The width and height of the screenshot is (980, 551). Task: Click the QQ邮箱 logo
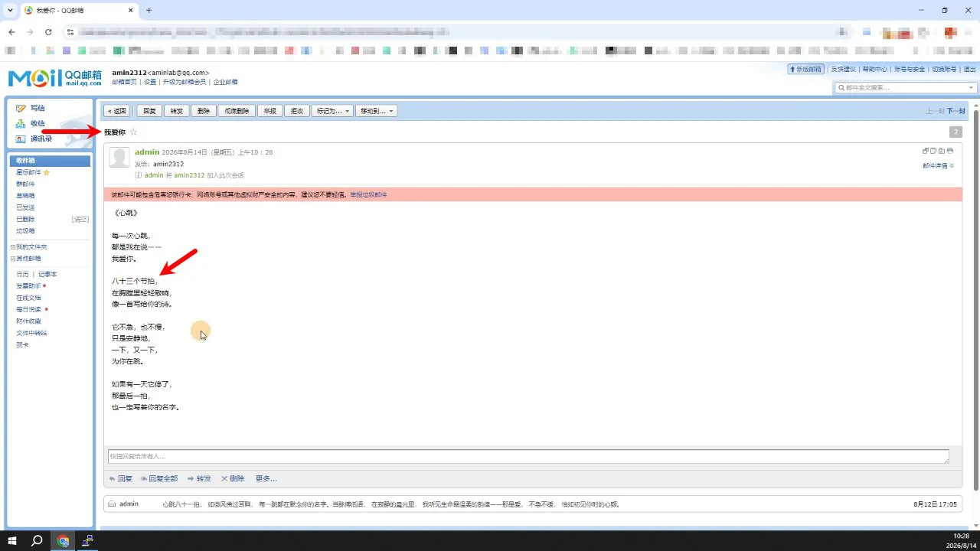54,78
